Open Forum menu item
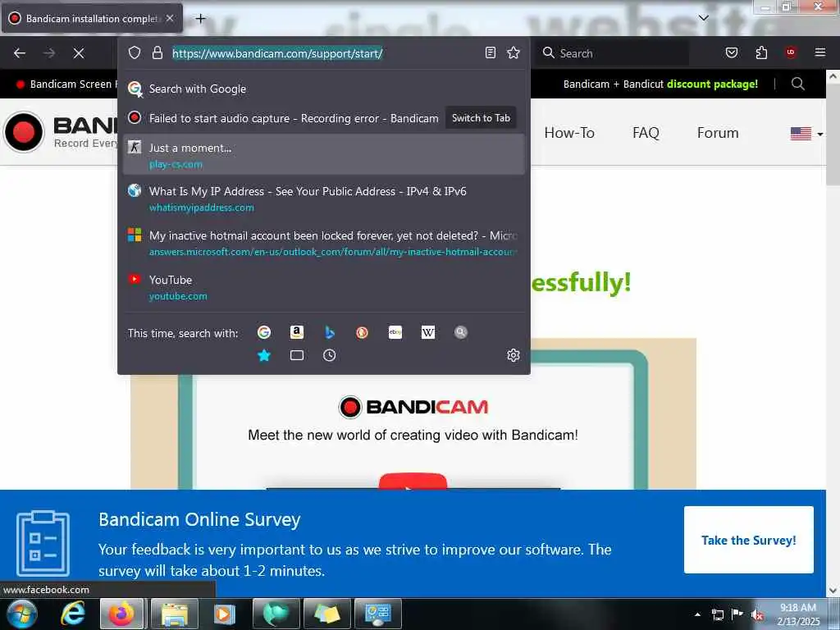Viewport: 840px width, 630px height. [718, 133]
